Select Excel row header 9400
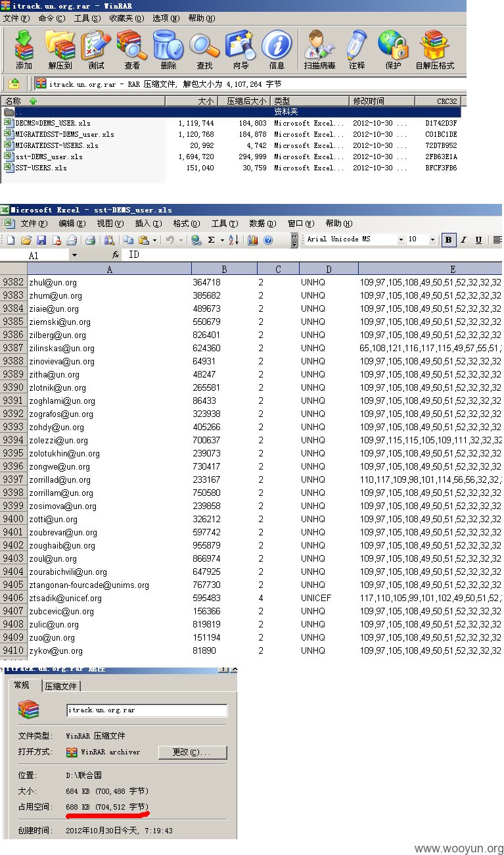Viewport: 504px width, 855px height. 13,519
